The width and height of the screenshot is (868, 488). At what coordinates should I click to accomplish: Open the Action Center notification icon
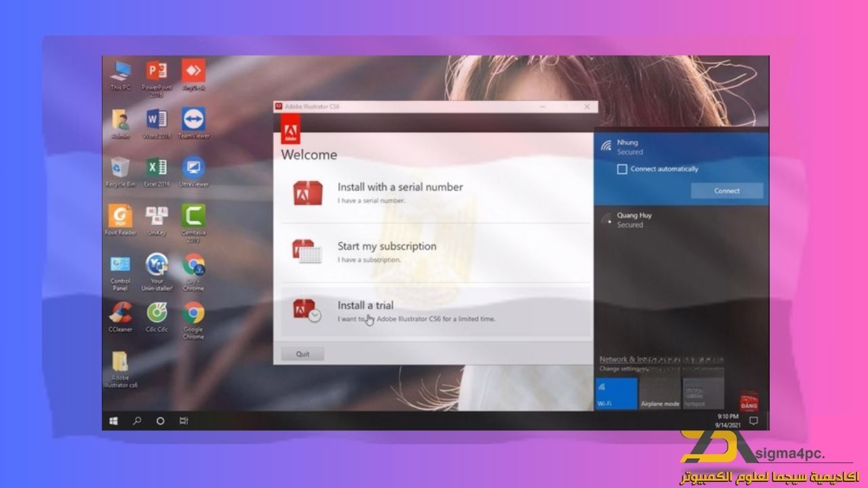pyautogui.click(x=753, y=421)
